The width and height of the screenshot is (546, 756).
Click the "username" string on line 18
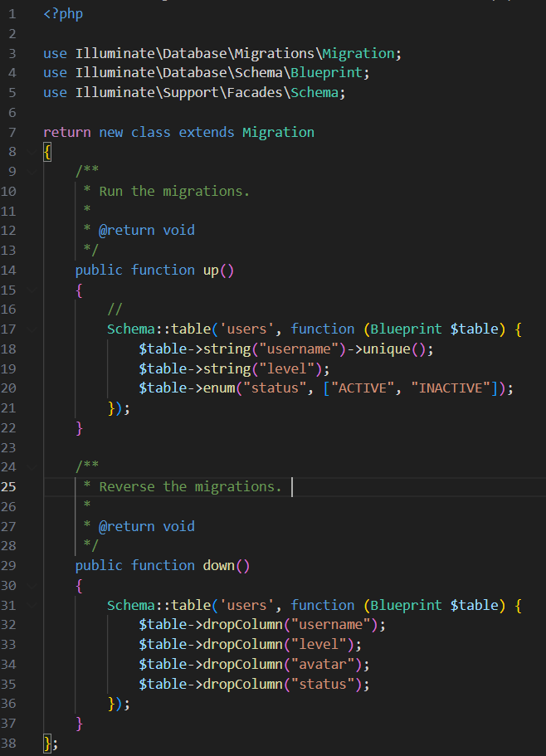299,349
